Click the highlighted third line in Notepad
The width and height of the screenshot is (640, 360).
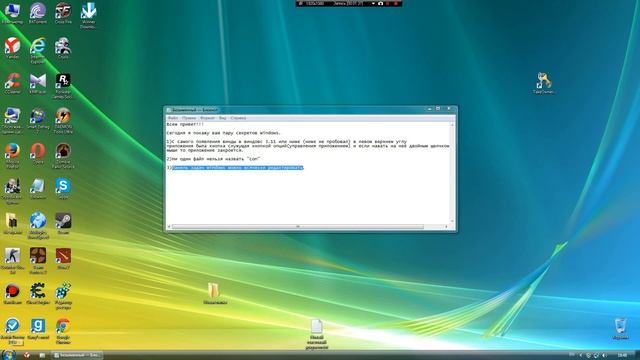click(237, 168)
